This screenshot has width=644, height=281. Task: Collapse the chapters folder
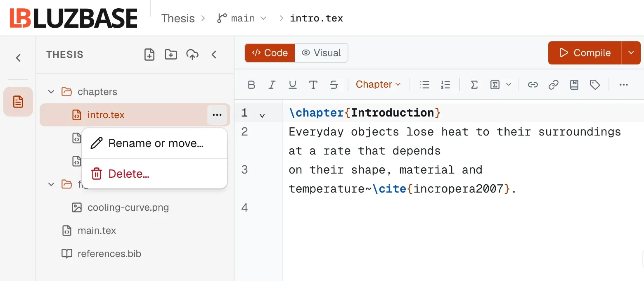coord(51,92)
